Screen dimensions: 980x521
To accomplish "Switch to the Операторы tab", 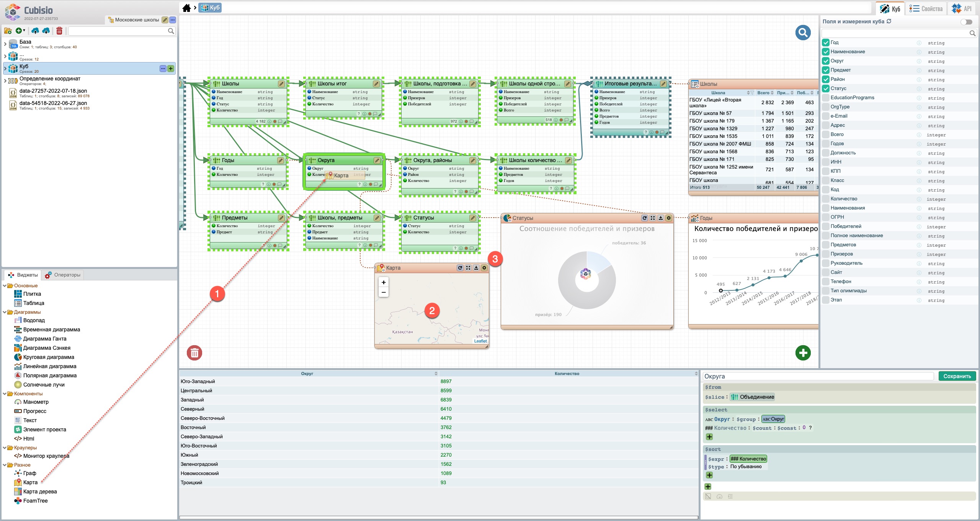I will (x=63, y=275).
